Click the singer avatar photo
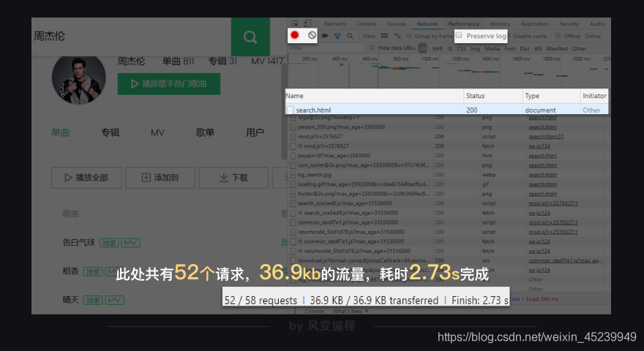644x351 pixels. (78, 78)
